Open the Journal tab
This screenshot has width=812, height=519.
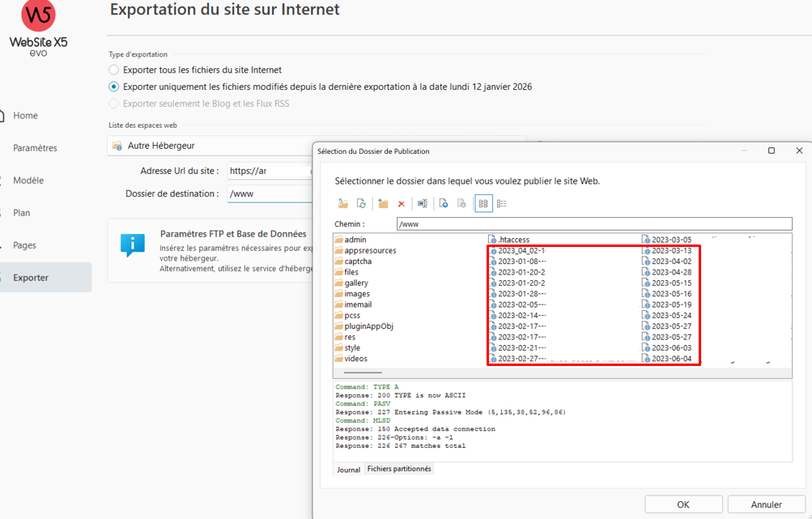pos(348,470)
